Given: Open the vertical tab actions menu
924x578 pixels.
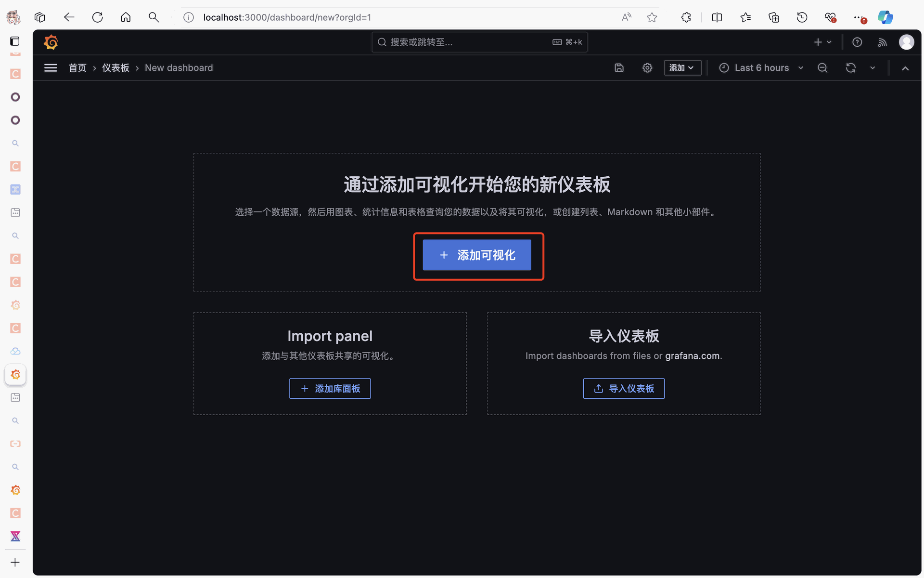Looking at the screenshot, I should pos(15,41).
